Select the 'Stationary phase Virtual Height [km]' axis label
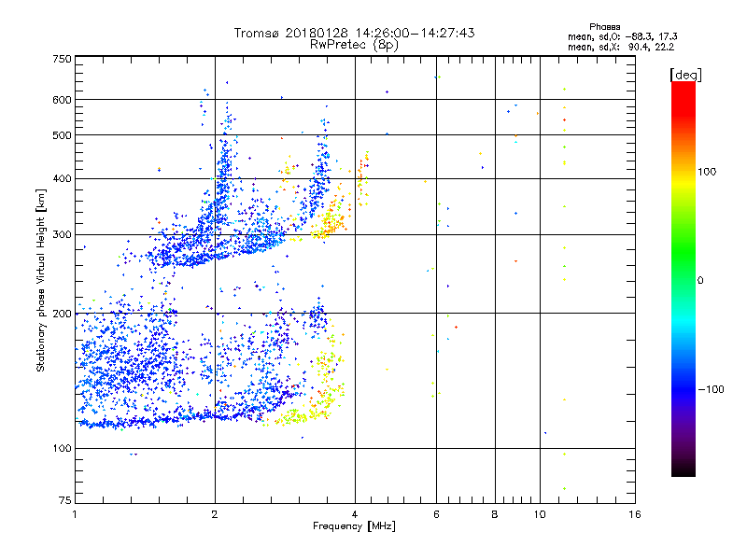Screen dimensions: 747x560 [x=40, y=280]
